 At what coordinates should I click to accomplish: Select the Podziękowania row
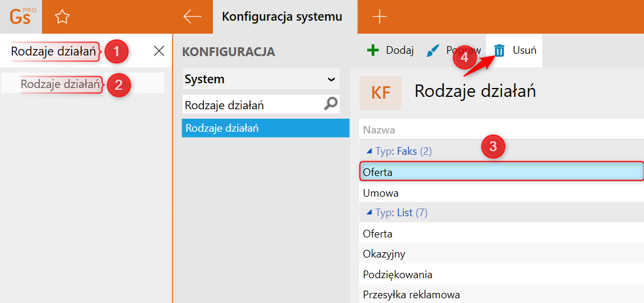pos(501,274)
